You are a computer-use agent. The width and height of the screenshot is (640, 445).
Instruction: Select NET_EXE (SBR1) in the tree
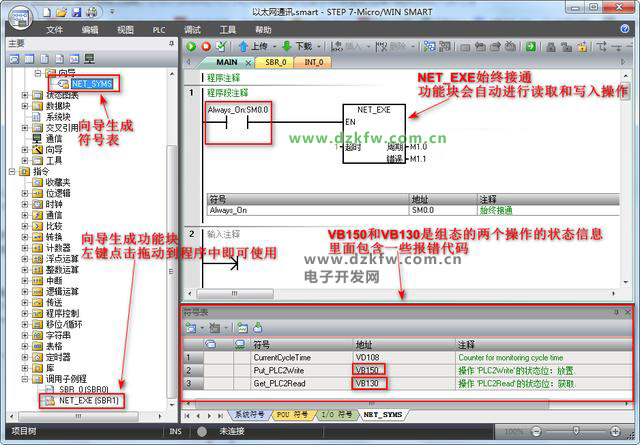[88, 399]
